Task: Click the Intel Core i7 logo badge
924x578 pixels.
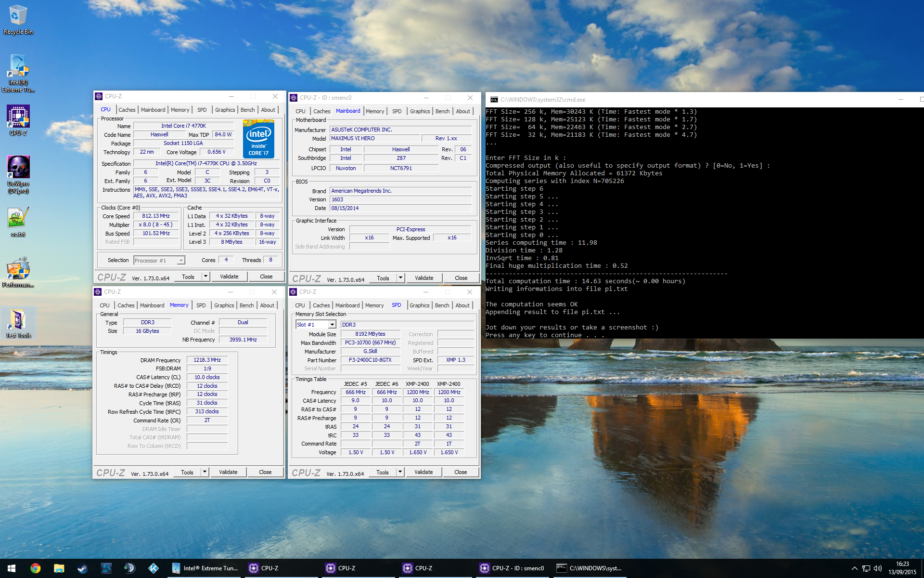Action: tap(258, 140)
